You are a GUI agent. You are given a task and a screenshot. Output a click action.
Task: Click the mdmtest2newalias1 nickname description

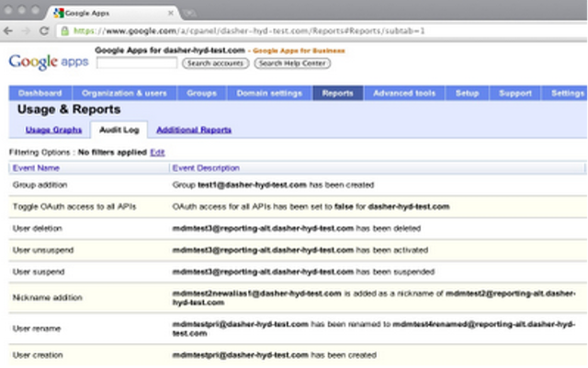(x=374, y=298)
